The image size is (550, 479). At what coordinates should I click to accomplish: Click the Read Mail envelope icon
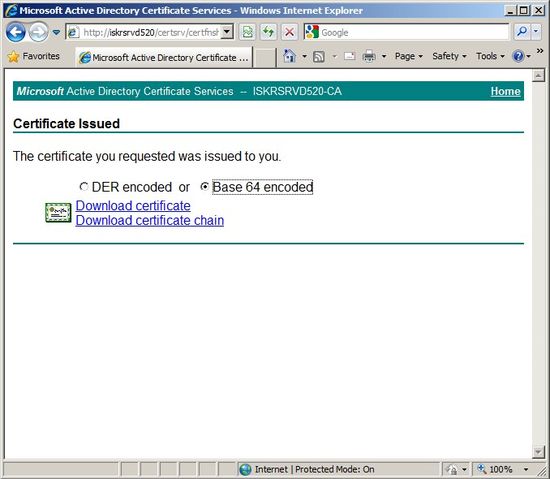(x=349, y=56)
